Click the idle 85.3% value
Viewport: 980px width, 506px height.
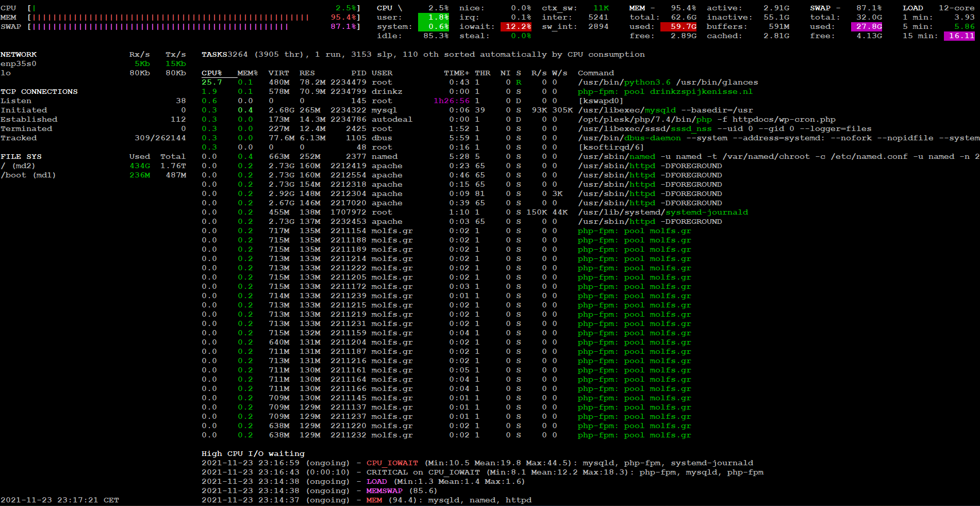click(x=436, y=36)
